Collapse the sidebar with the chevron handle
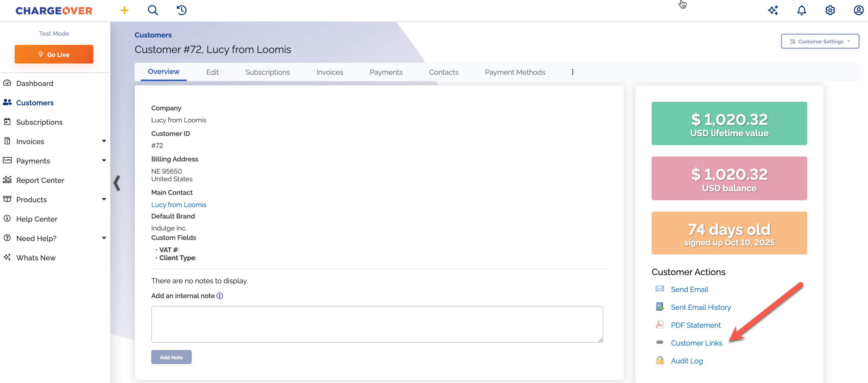 117,183
